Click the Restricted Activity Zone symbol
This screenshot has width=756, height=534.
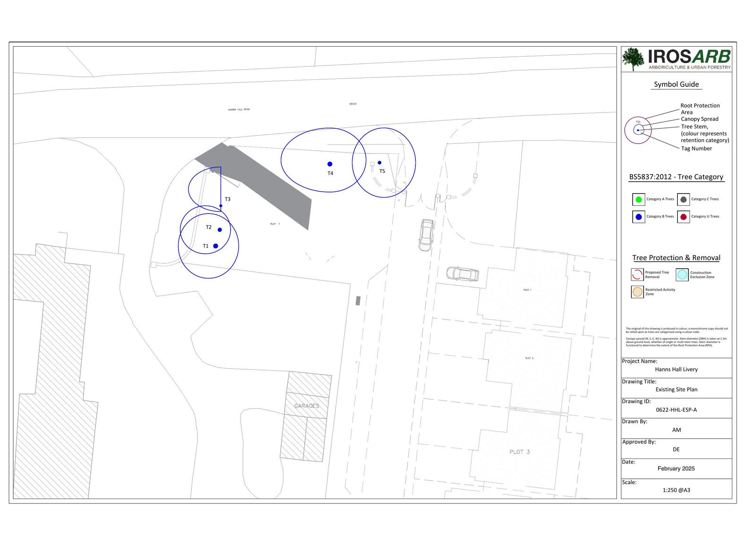pos(637,292)
